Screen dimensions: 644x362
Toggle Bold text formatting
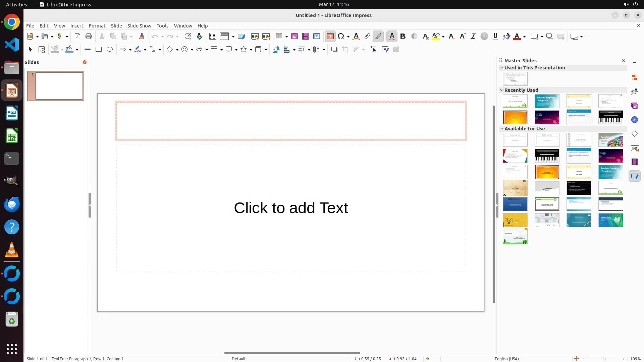click(403, 37)
